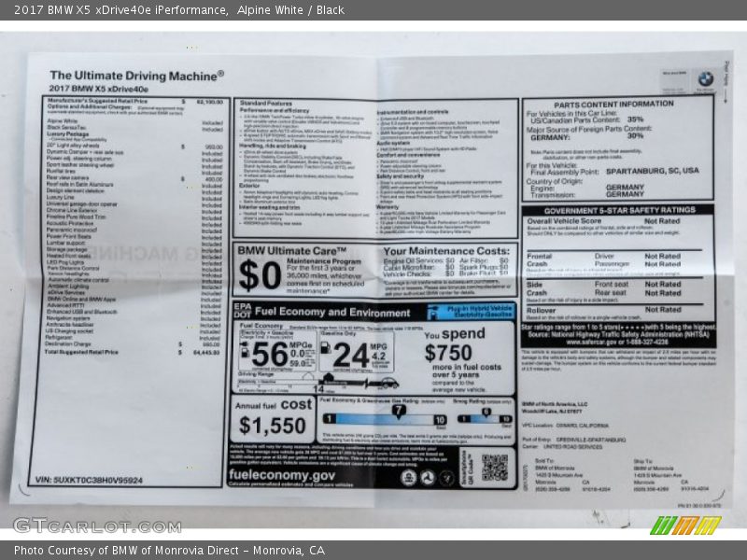Click the Smog Rating slider marker

(486, 413)
